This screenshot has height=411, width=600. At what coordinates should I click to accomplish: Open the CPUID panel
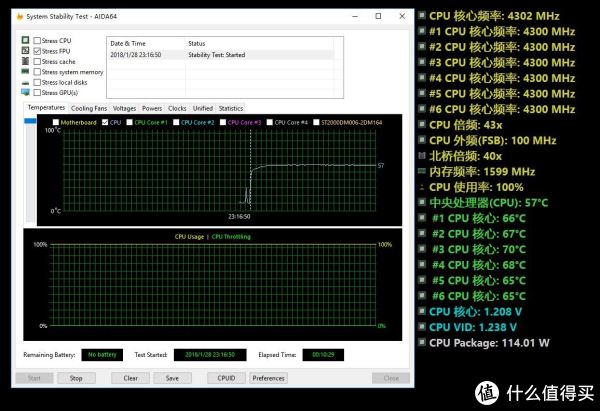(226, 378)
